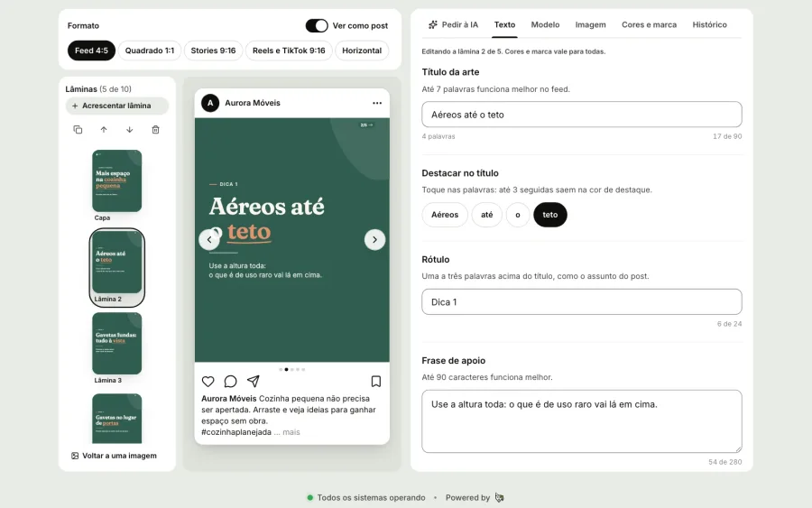Select the Capa slide thumbnail
The width and height of the screenshot is (812, 508).
(117, 181)
